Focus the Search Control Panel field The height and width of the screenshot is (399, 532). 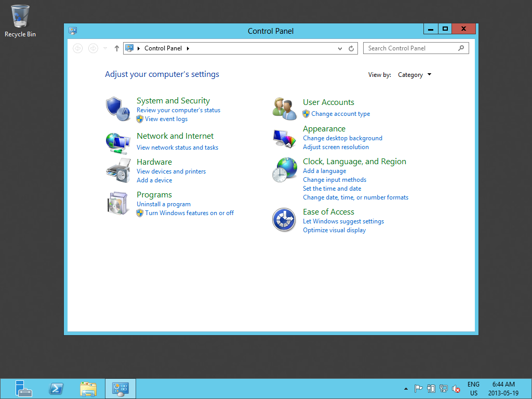click(x=416, y=48)
